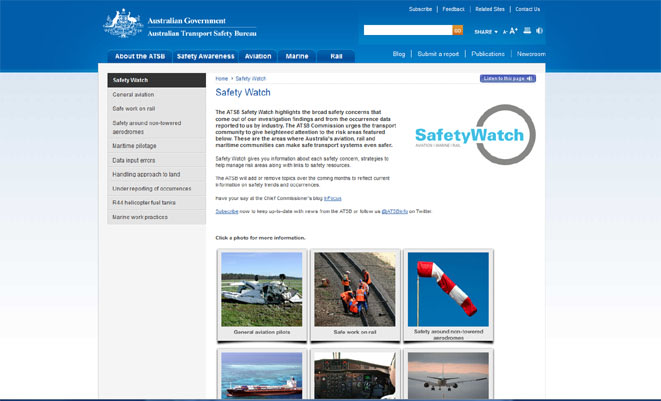
Task: Click the Safety Watch page heading
Action: point(243,92)
